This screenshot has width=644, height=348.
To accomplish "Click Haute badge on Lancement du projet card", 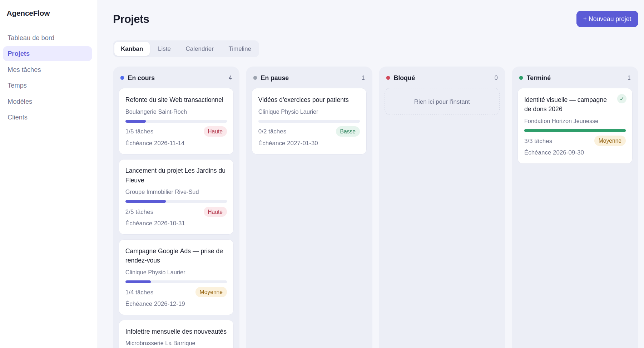I will (215, 212).
